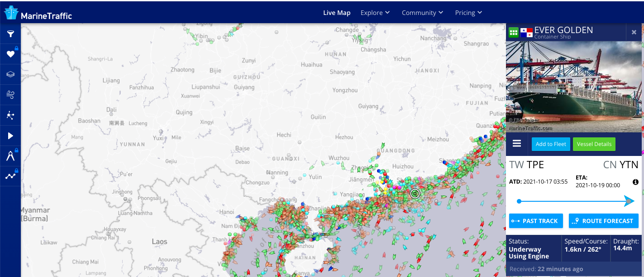
Task: Click the Panama flag icon
Action: click(x=526, y=32)
